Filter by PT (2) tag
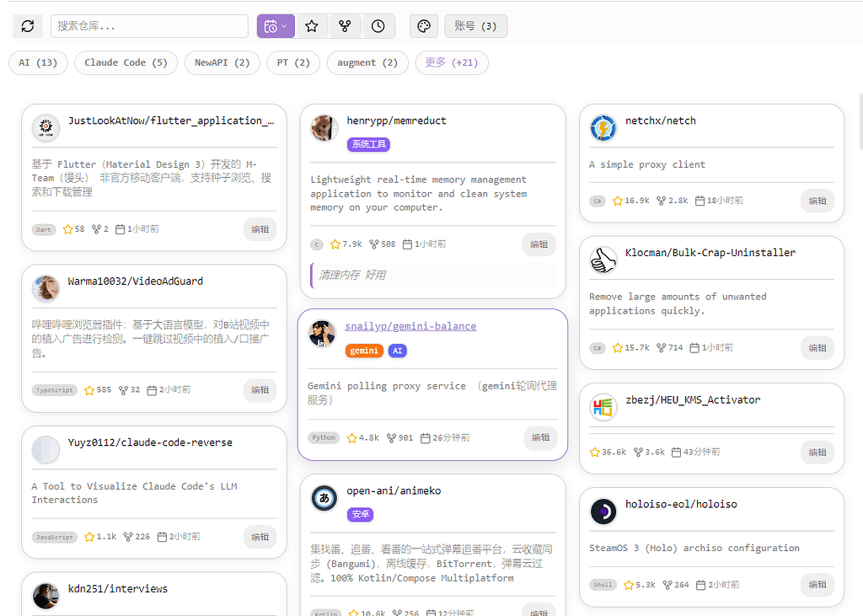The image size is (863, 616). (293, 62)
